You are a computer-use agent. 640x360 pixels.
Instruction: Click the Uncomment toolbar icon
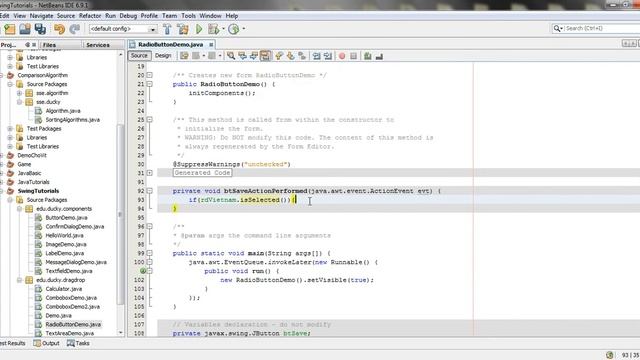coord(379,56)
